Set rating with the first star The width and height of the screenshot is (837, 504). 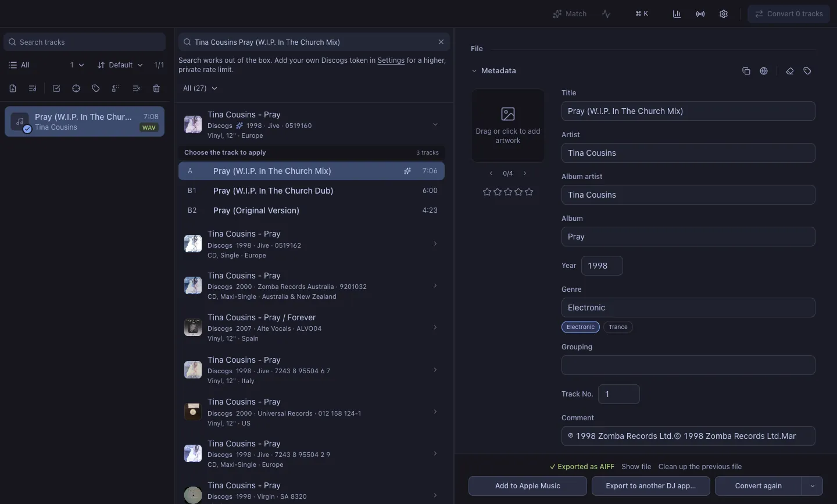click(487, 192)
